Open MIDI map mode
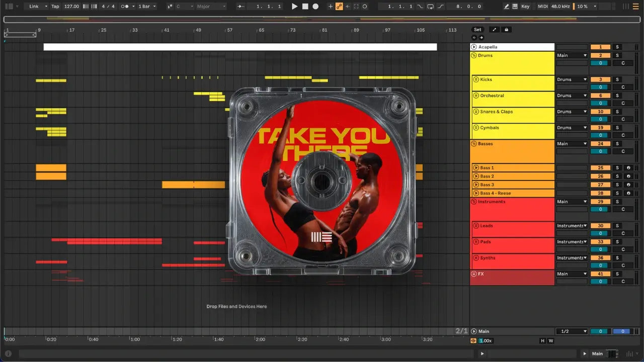Screen dimensions: 644x362 click(x=542, y=7)
